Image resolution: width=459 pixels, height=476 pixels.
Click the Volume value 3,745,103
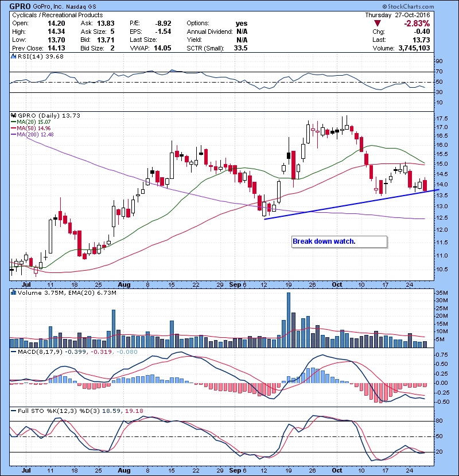tap(414, 48)
